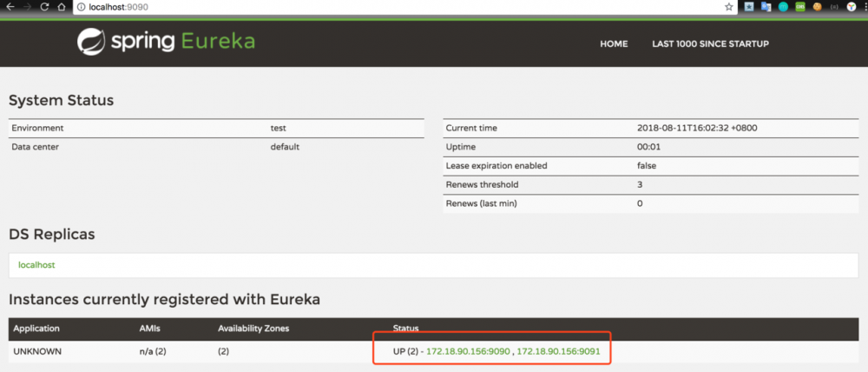868x372 pixels.
Task: Click the Availability Zones column header
Action: (253, 329)
